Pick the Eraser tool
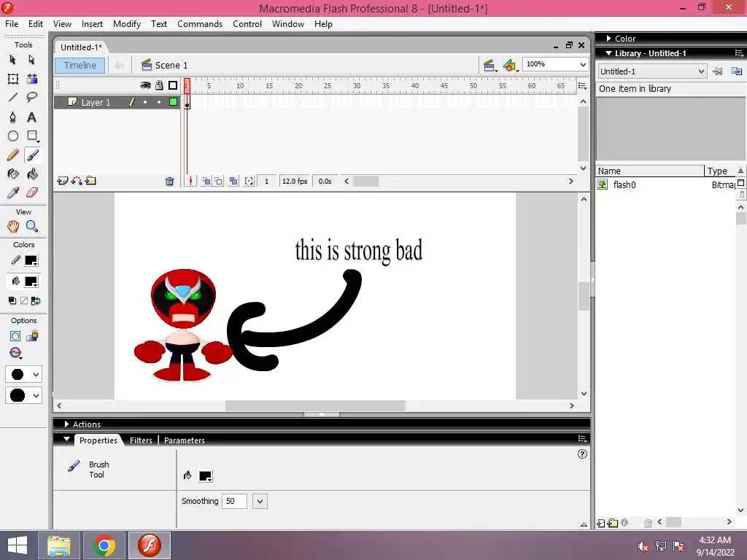This screenshot has width=747, height=560. [32, 192]
